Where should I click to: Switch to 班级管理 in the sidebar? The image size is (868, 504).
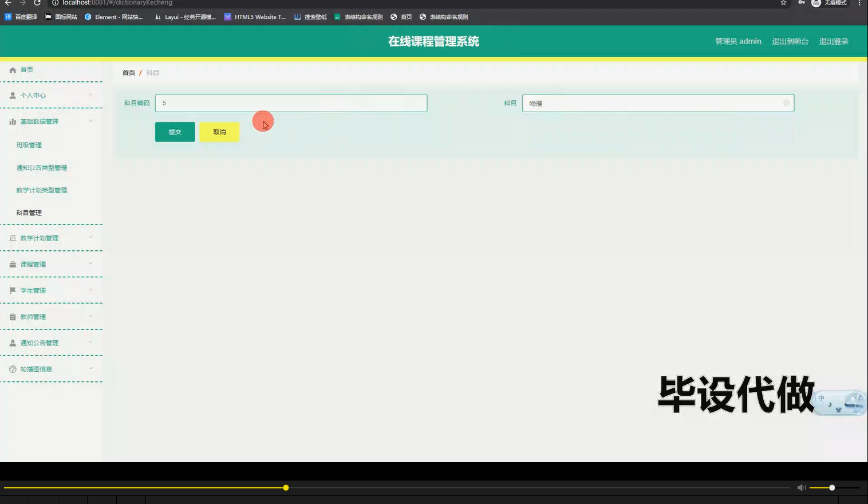[x=29, y=144]
